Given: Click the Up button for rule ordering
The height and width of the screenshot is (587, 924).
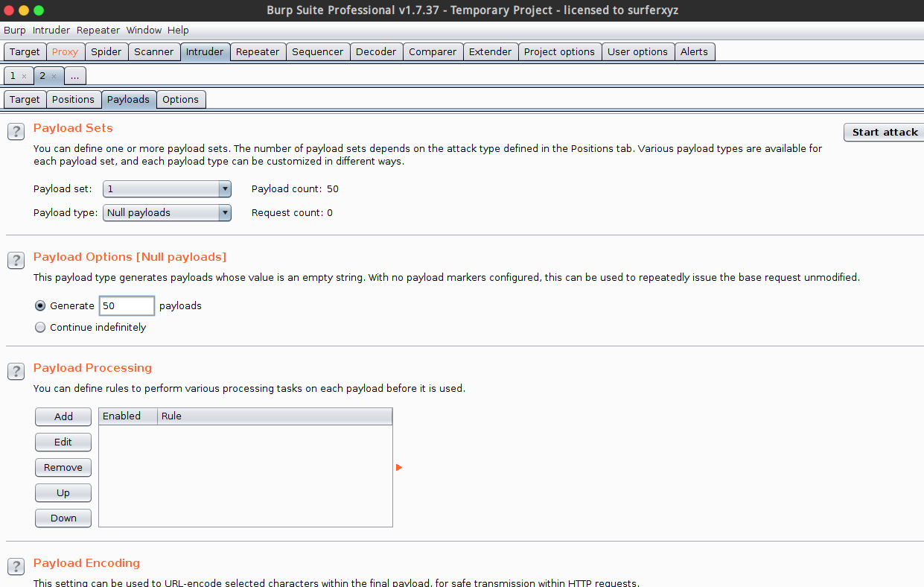Looking at the screenshot, I should [63, 492].
